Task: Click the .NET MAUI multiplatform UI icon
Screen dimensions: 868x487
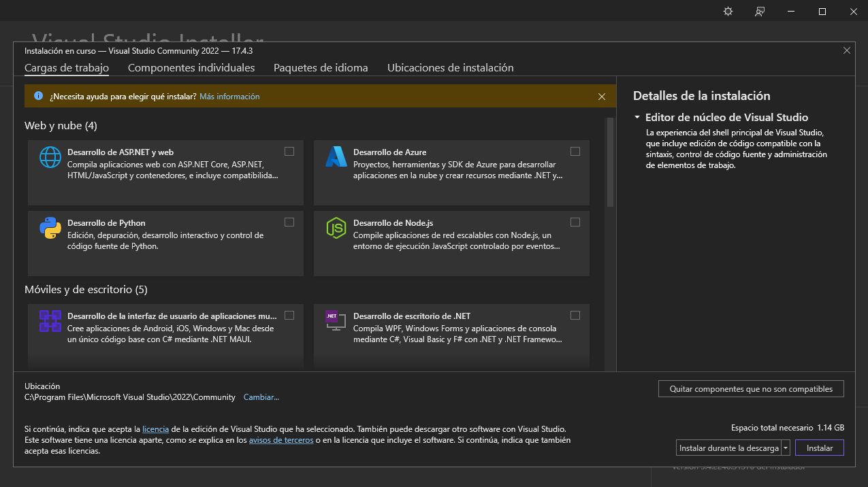Action: pyautogui.click(x=50, y=321)
